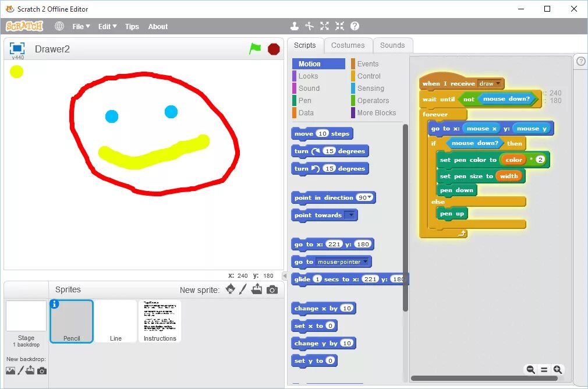Paint a new sprite with the brush icon

tap(243, 289)
